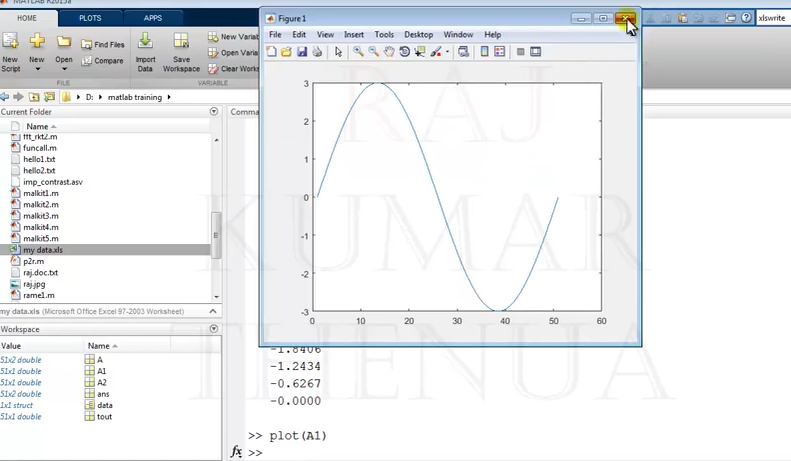Select the Zoom Out magnifier tool
Image resolution: width=791 pixels, height=461 pixels.
(x=374, y=51)
